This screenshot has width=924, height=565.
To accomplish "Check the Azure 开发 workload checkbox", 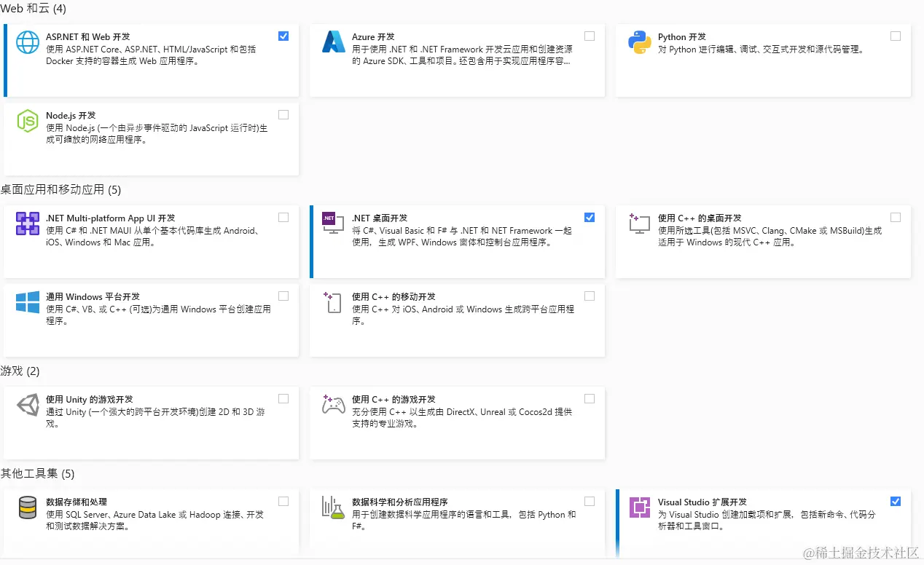I will (590, 36).
